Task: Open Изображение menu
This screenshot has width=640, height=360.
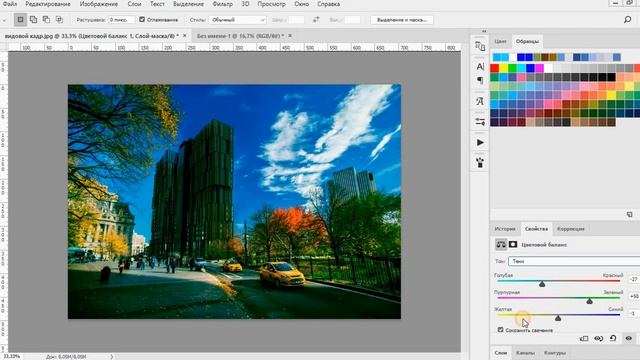Action: (x=99, y=4)
